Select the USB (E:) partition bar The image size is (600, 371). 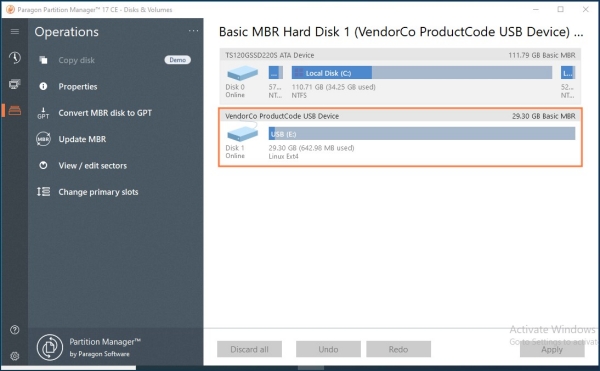click(x=422, y=134)
